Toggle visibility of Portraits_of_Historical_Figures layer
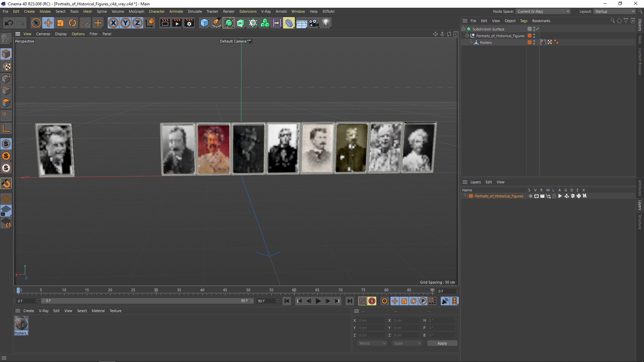Screen dimensions: 644x362 536,196
